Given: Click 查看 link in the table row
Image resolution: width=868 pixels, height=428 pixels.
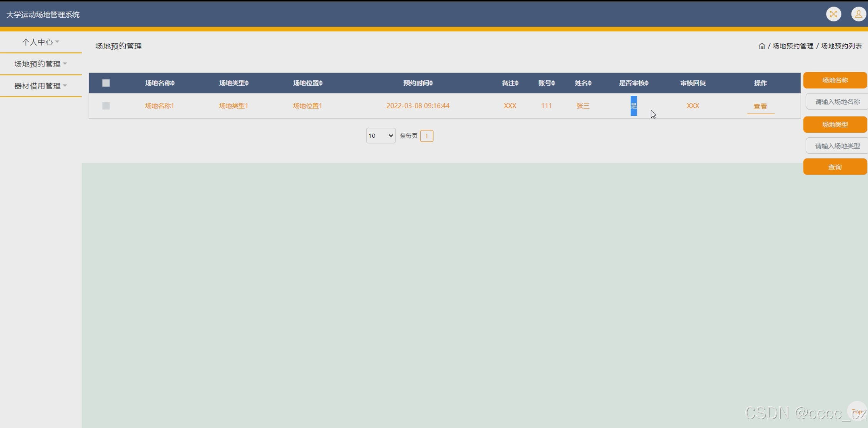Looking at the screenshot, I should point(760,107).
